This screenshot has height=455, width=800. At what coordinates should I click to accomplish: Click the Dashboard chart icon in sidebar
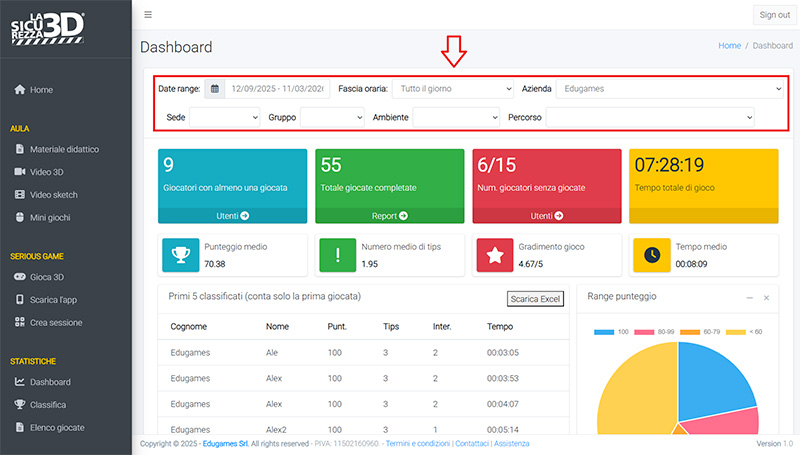pos(19,382)
